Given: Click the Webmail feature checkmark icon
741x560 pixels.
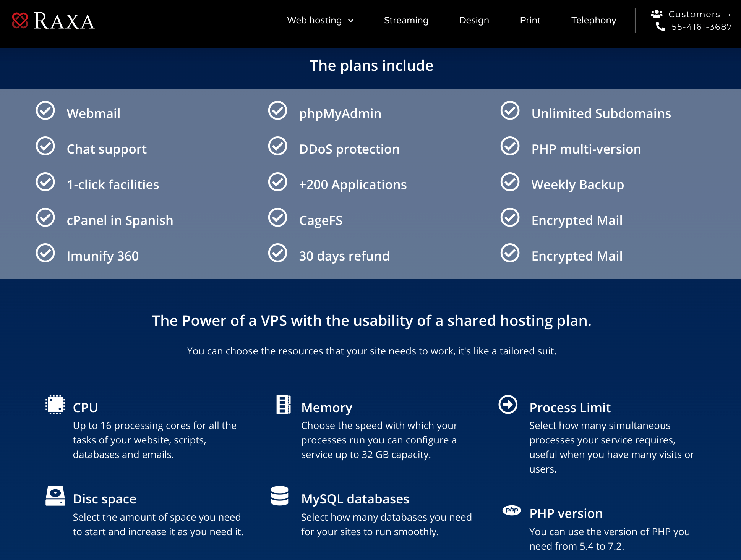Looking at the screenshot, I should click(46, 112).
